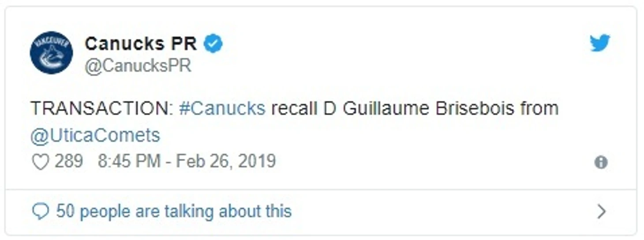
Task: Click the 8:45 PM timestamp link
Action: tap(129, 161)
